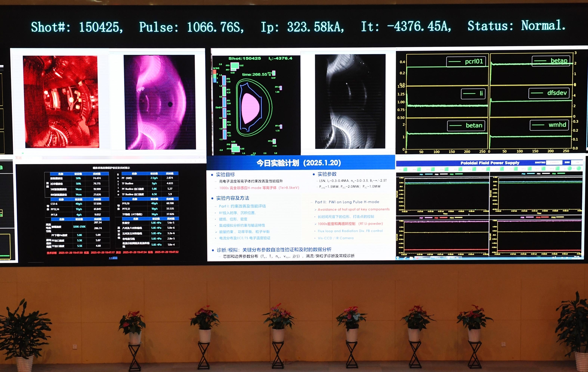The width and height of the screenshot is (588, 372).
Task: Click the TF Busline value 4.633
Action: (x=170, y=183)
